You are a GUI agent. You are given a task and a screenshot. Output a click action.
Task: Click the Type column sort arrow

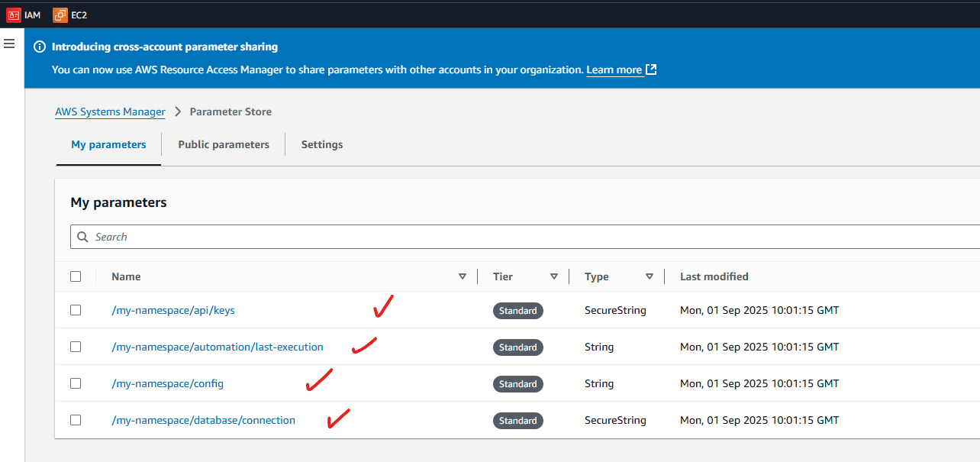[x=649, y=276]
